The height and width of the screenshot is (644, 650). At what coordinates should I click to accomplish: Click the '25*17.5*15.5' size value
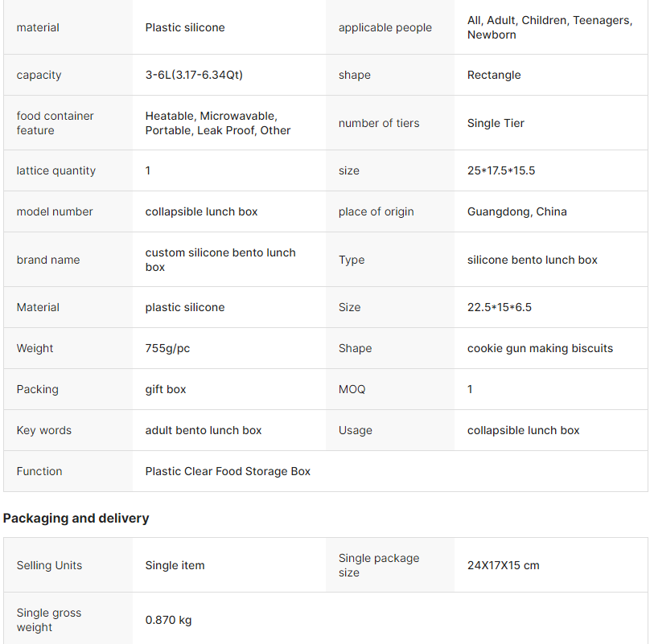pyautogui.click(x=501, y=170)
